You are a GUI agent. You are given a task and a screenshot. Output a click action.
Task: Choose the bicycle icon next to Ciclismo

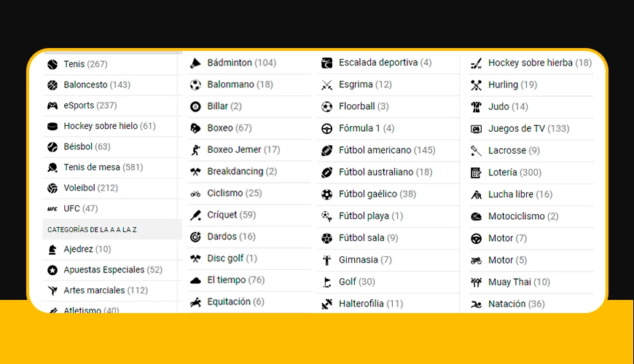coord(195,194)
